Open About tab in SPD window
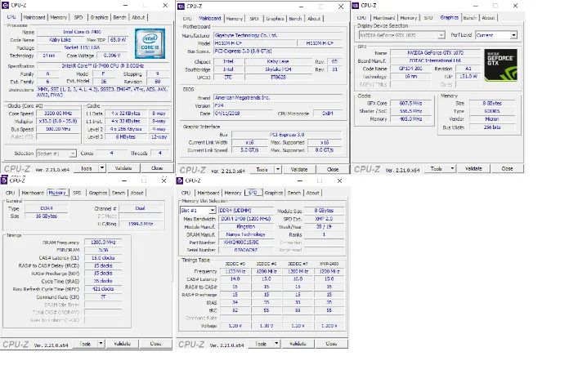The width and height of the screenshot is (578, 392). 312,193
